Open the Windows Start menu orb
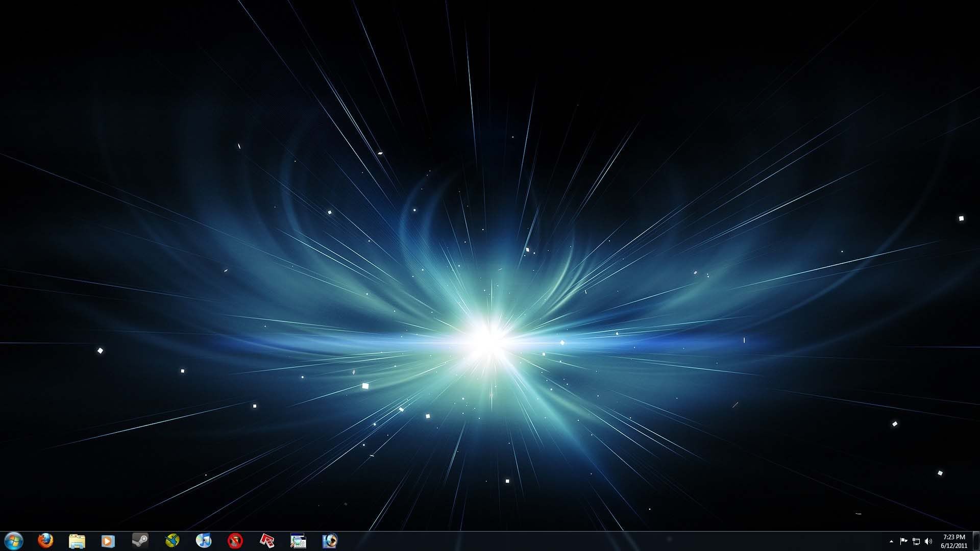980x551 pixels. [x=13, y=541]
